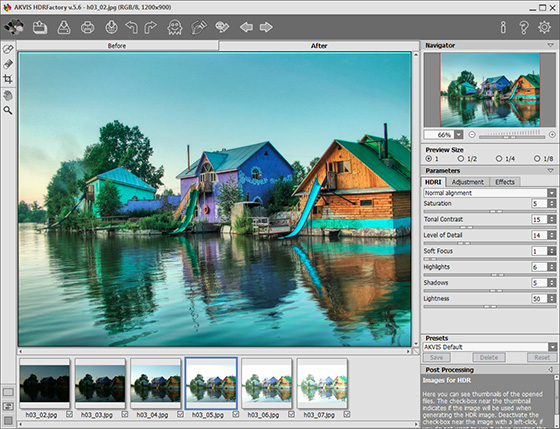Select the Hand tool

pos(8,95)
